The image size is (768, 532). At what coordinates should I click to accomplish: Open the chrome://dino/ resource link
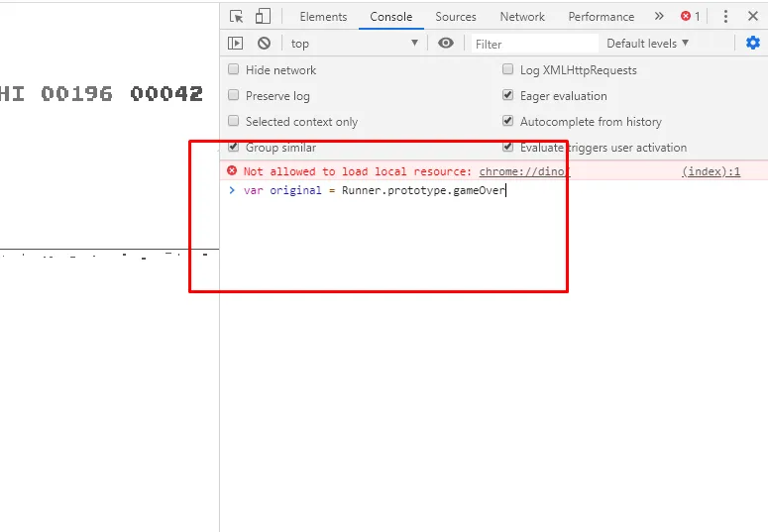(524, 171)
